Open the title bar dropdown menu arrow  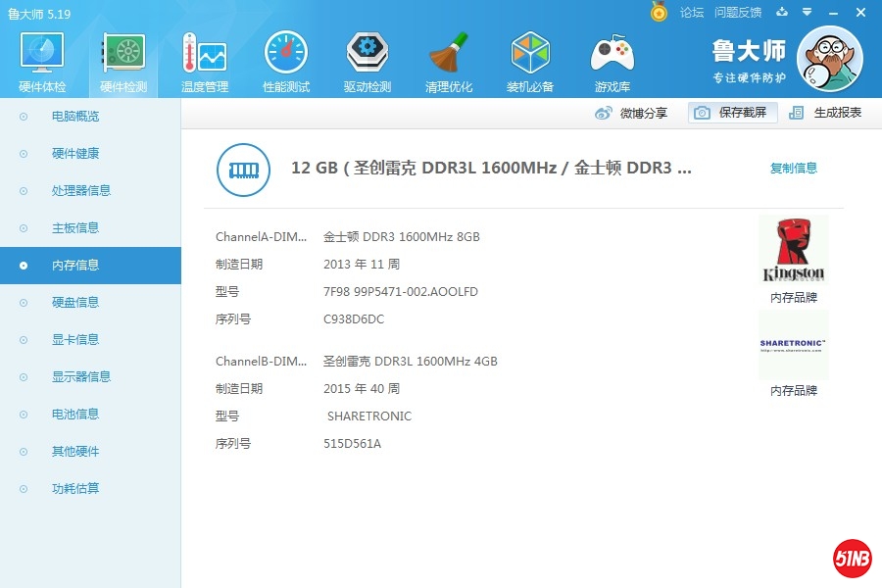pyautogui.click(x=807, y=13)
